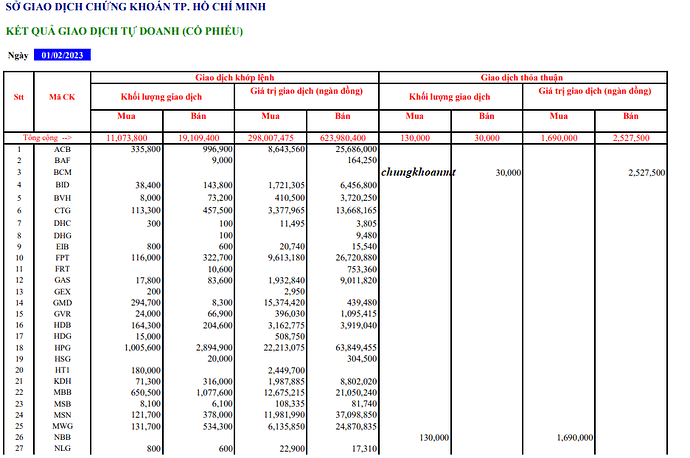The width and height of the screenshot is (690, 458).
Task: Select KDH sell volume 316,000
Action: pos(217,381)
